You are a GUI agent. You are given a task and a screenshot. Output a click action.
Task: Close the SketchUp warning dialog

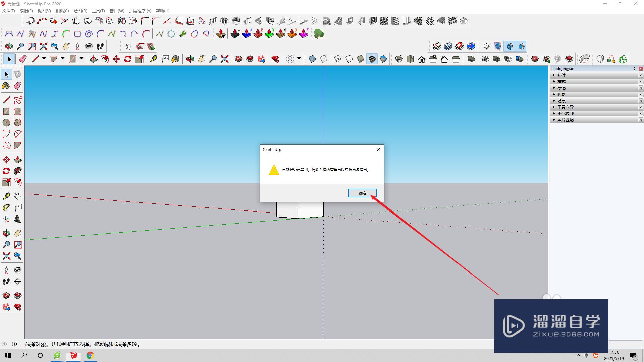click(378, 149)
